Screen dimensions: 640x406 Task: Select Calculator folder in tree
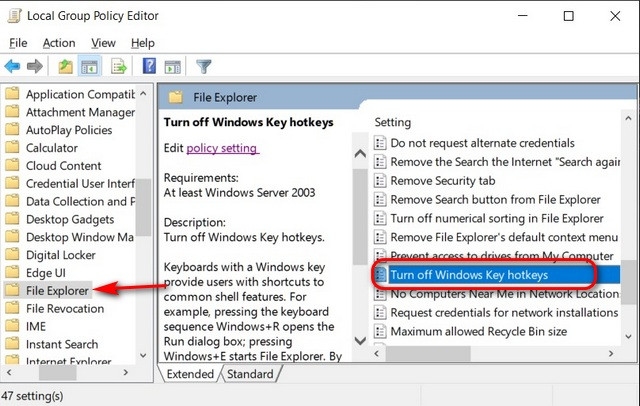click(42, 148)
